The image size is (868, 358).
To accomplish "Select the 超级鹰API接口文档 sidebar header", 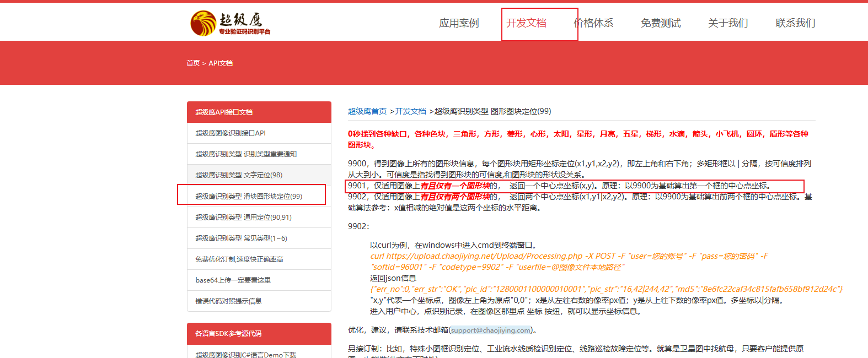I will (259, 112).
